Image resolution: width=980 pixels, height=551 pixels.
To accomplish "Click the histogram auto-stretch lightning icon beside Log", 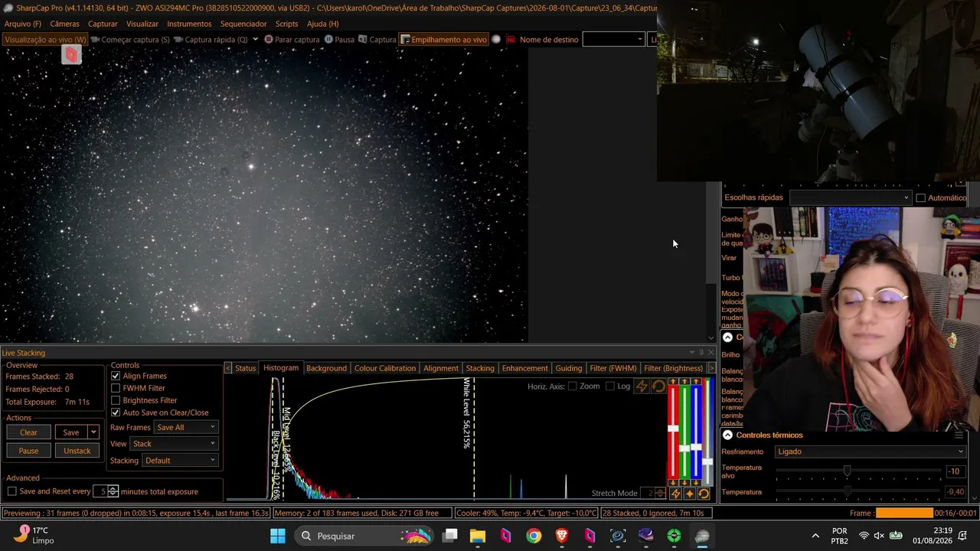I will (x=642, y=386).
